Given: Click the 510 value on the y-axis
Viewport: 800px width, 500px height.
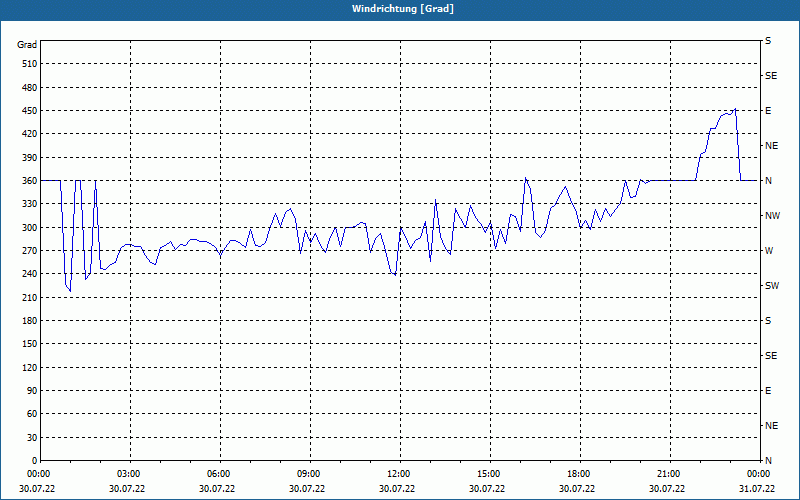Looking at the screenshot, I should (x=30, y=64).
